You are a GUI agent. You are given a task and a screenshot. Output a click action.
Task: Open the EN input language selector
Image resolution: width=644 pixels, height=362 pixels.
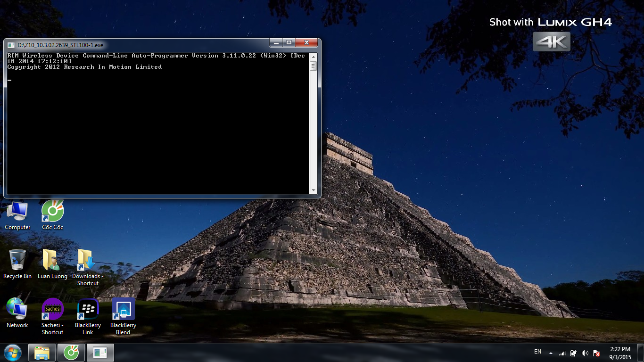pyautogui.click(x=537, y=352)
